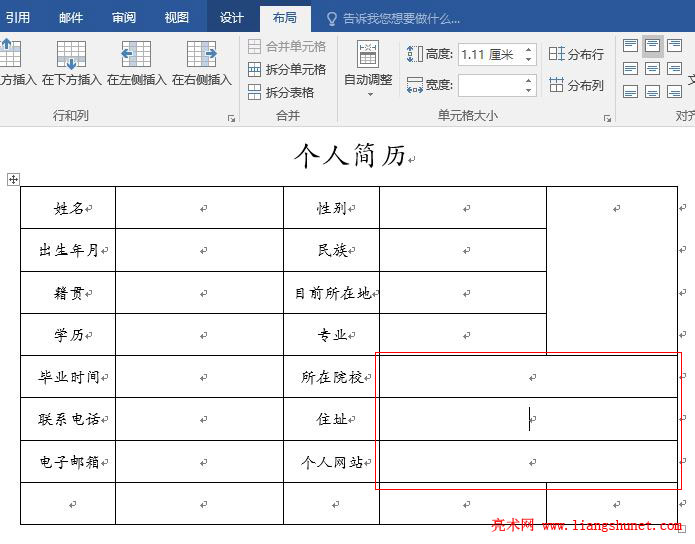Click the 民族 table cell

pyautogui.click(x=332, y=250)
